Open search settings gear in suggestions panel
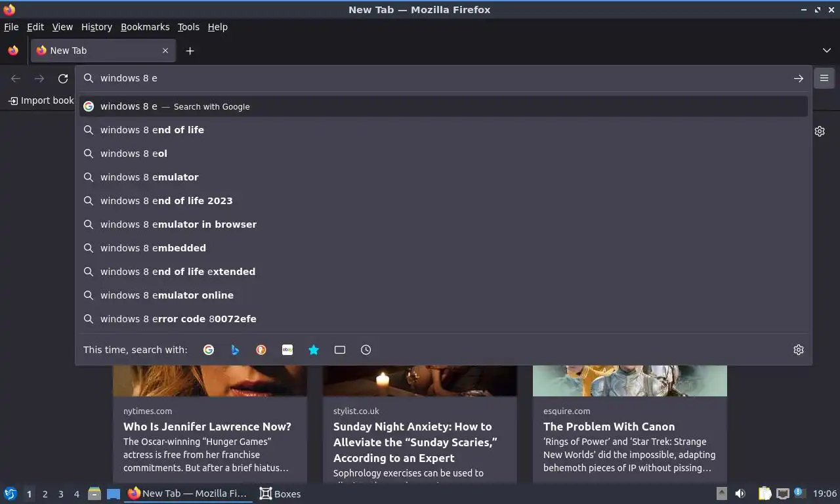 click(x=799, y=350)
